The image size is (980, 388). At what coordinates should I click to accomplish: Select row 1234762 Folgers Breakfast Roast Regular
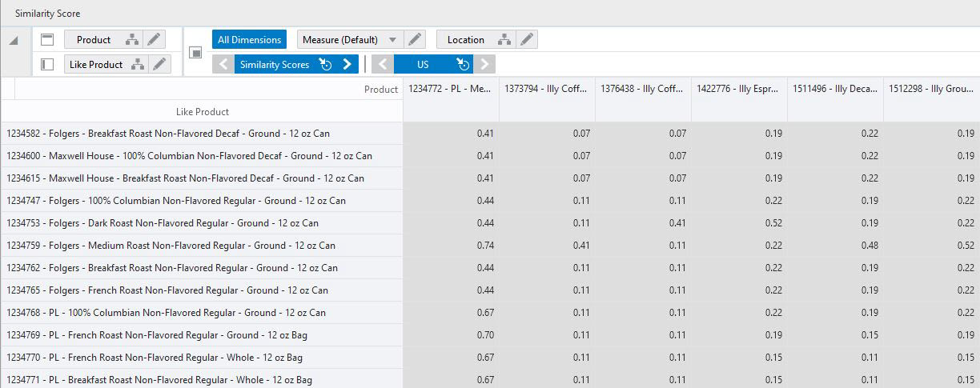coord(202,268)
